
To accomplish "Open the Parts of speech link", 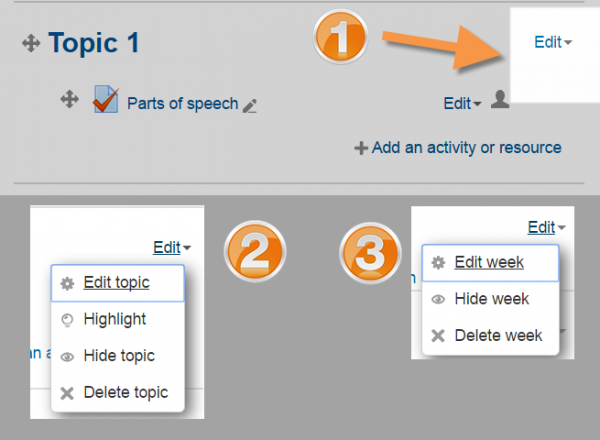I will pyautogui.click(x=183, y=103).
